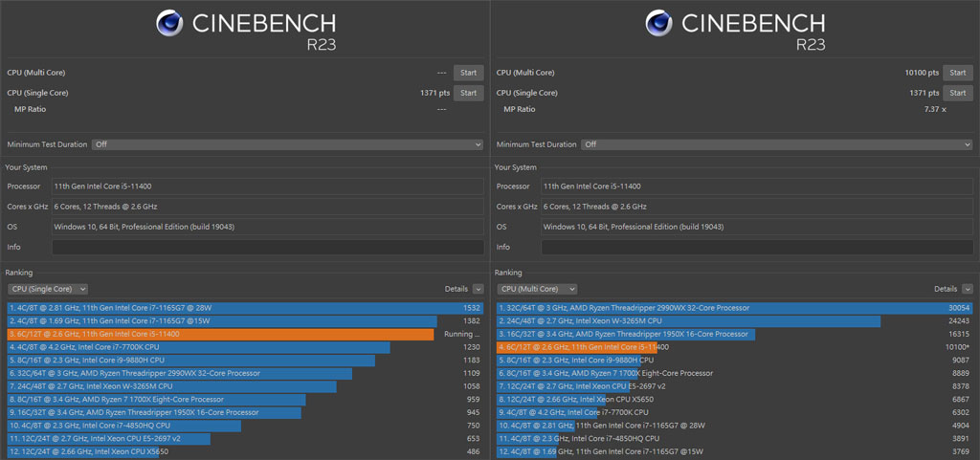980x460 pixels.
Task: Start the Multi Core test in right Cinebench window
Action: (x=957, y=73)
